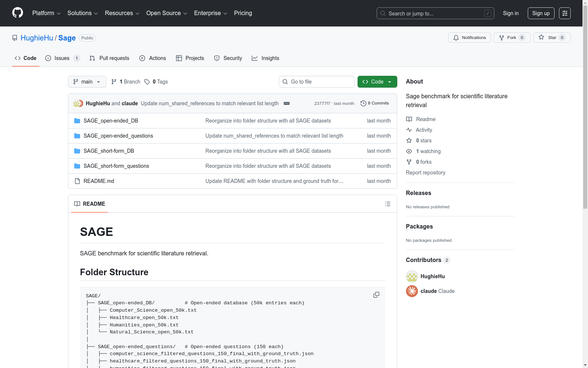Open the Insights tab
Image resolution: width=588 pixels, height=368 pixels.
[x=266, y=58]
